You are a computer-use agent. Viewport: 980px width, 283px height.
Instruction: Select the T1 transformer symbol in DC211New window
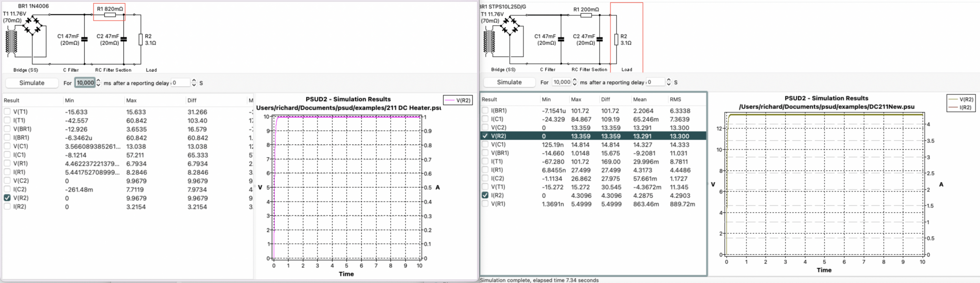coord(489,42)
